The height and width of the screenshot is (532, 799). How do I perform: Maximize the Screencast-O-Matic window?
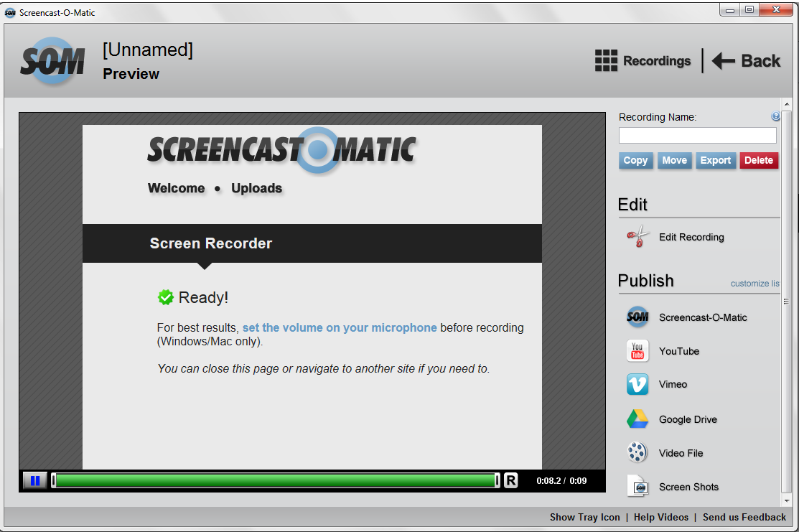click(749, 9)
